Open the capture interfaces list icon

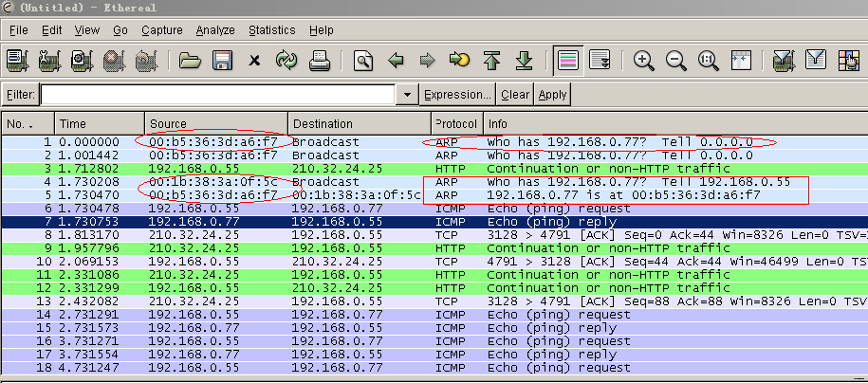click(x=18, y=61)
